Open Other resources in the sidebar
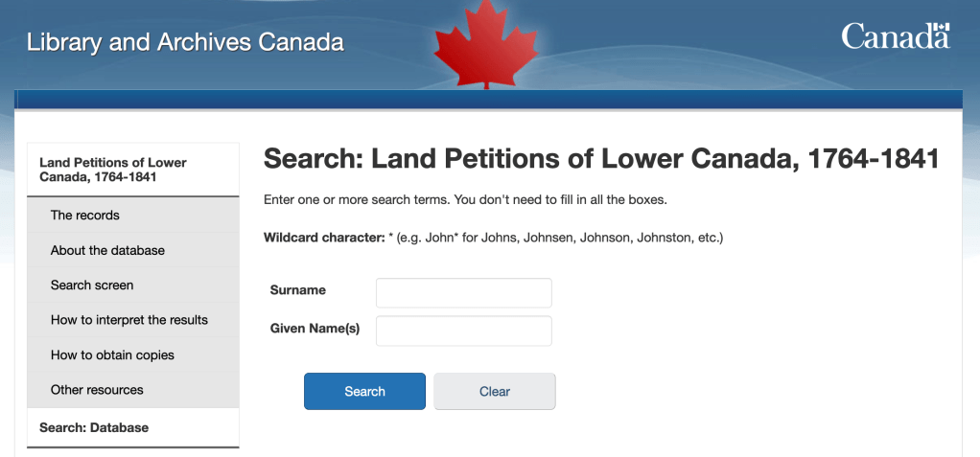Screen dimensions: 980x457 (x=97, y=390)
